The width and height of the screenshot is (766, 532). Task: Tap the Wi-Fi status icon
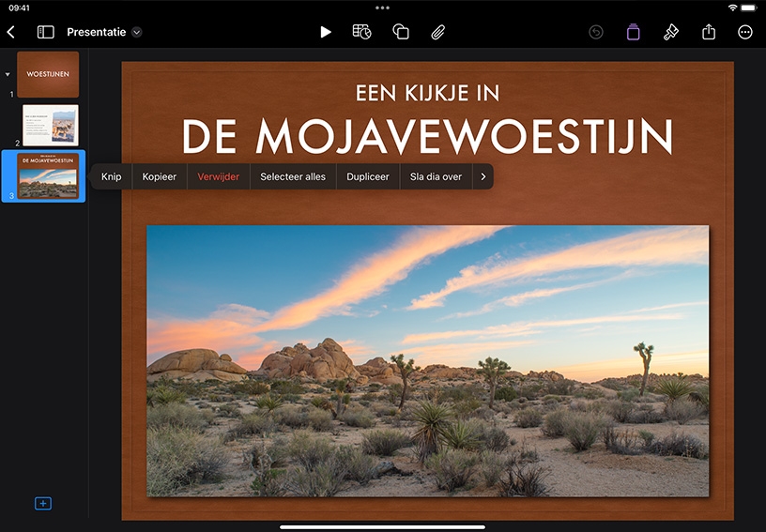732,8
